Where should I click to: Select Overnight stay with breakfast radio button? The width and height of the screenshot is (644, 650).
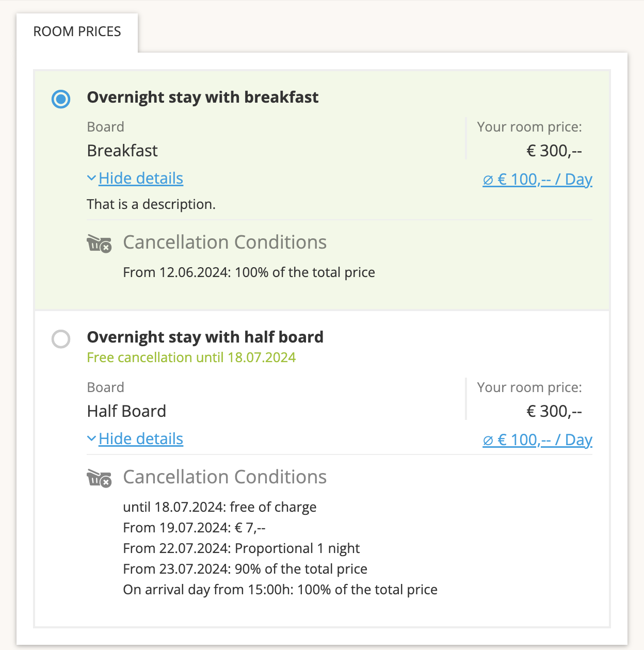coord(61,99)
